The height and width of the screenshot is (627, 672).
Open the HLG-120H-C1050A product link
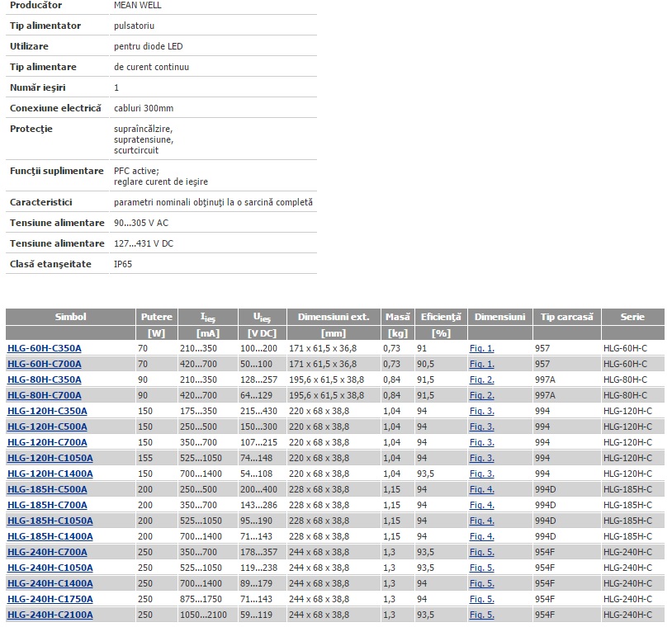pyautogui.click(x=50, y=458)
